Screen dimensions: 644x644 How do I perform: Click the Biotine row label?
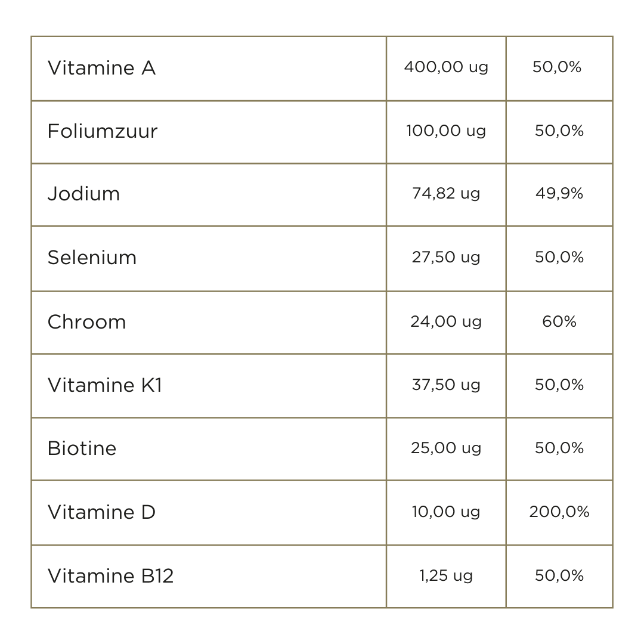pyautogui.click(x=82, y=448)
